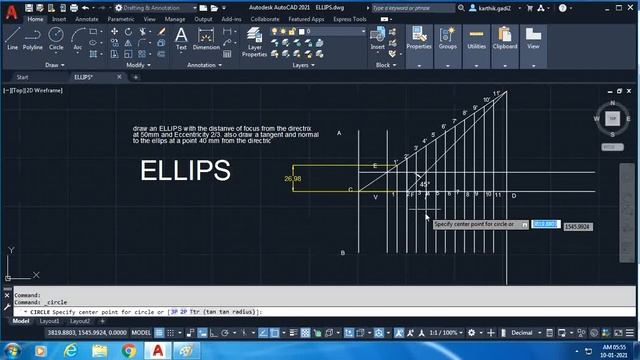Activate the Rotate tool

[128, 31]
